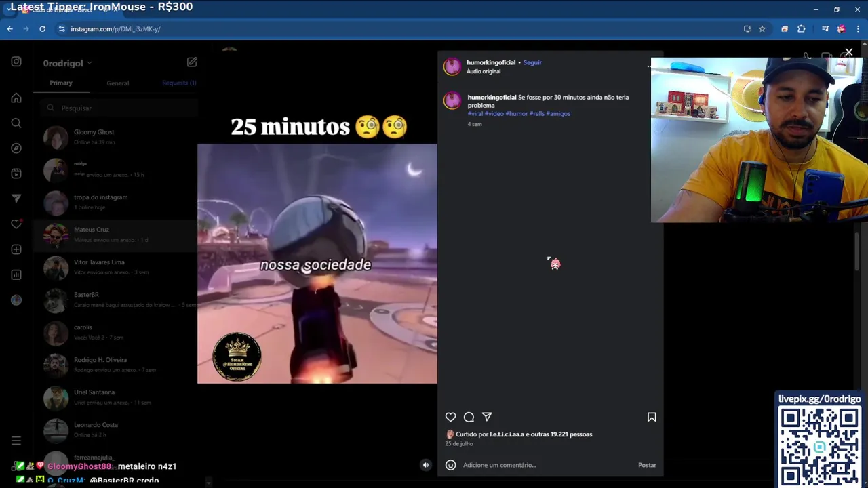This screenshot has width=868, height=488.
Task: Open the Rodrigo H. Oliveira conversation
Action: pos(117,365)
